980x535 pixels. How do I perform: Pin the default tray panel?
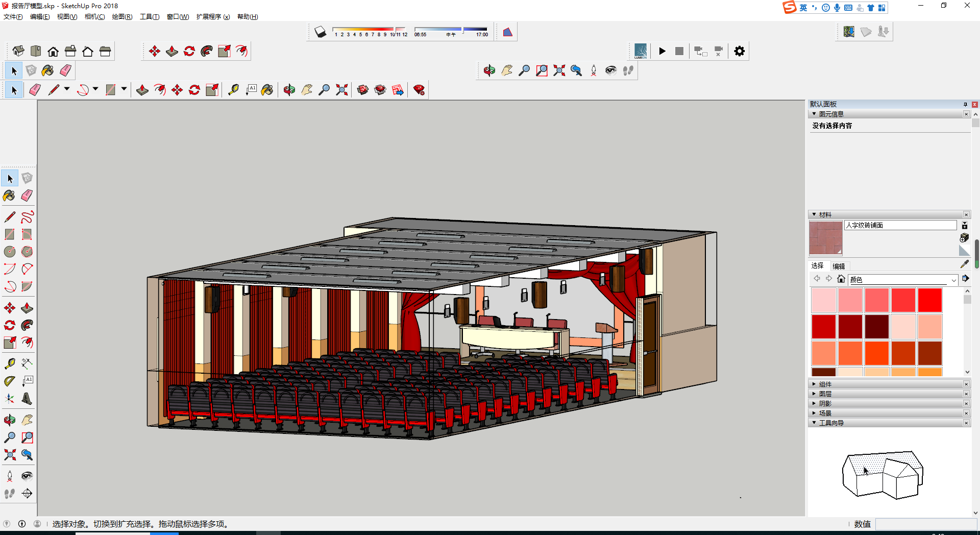click(965, 104)
